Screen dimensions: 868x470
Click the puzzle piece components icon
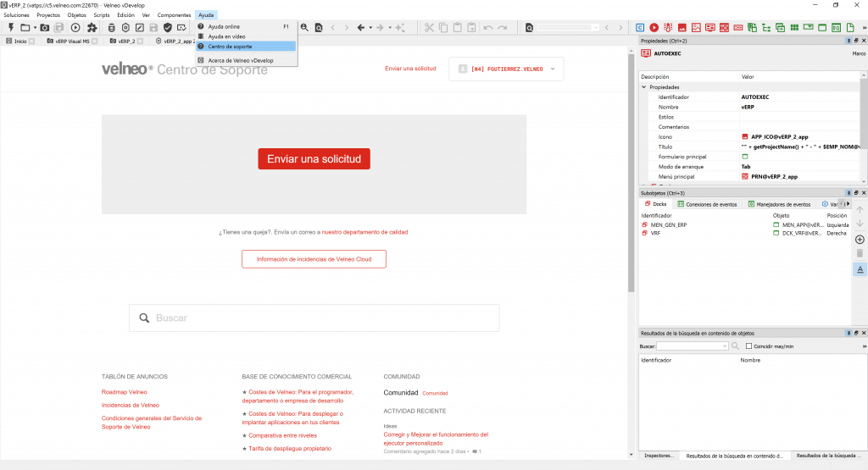click(x=92, y=27)
